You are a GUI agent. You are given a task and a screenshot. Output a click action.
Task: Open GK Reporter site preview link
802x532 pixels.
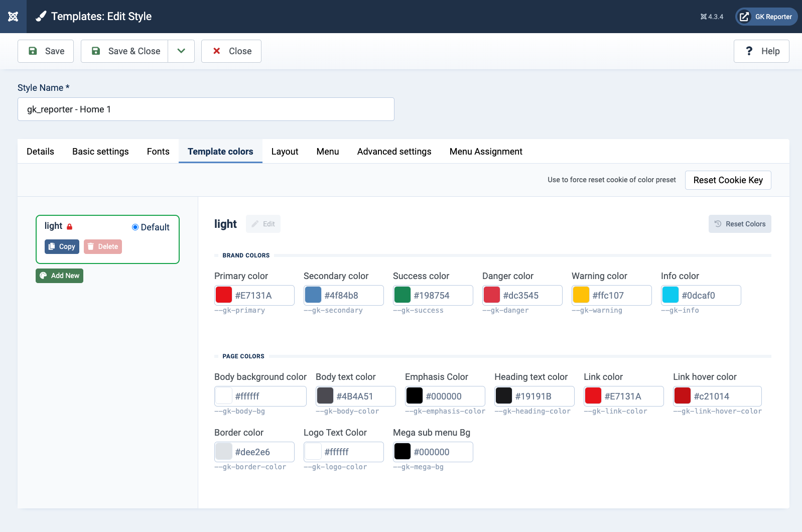[766, 17]
